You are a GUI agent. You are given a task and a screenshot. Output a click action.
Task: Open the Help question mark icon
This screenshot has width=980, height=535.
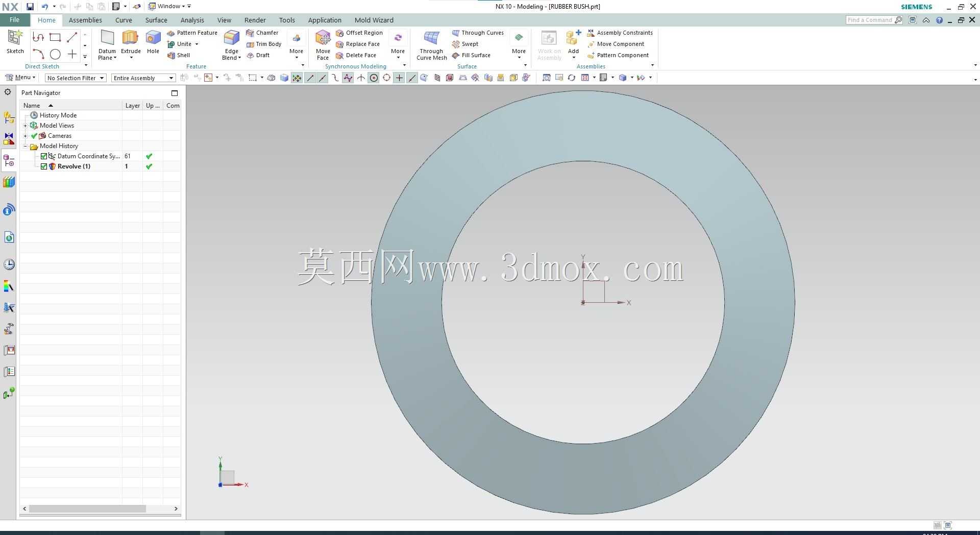point(939,20)
